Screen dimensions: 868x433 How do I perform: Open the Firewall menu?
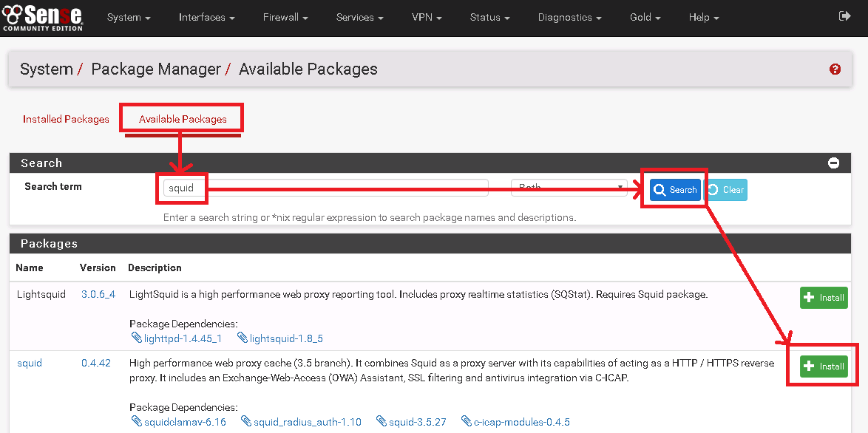coord(285,17)
